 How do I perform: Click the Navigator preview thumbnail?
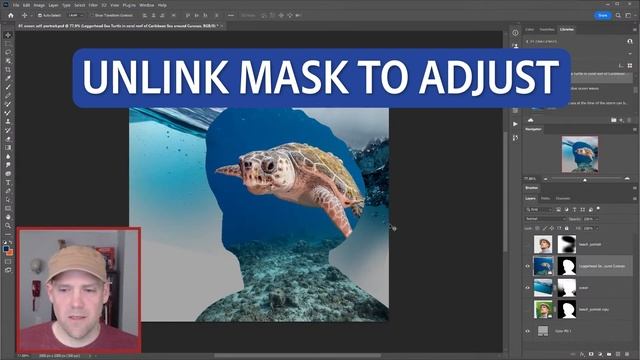tap(580, 154)
